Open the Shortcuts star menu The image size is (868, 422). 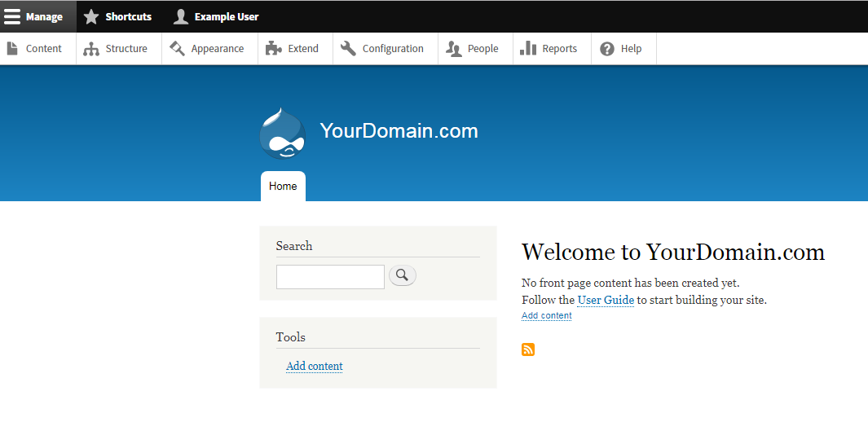[117, 16]
